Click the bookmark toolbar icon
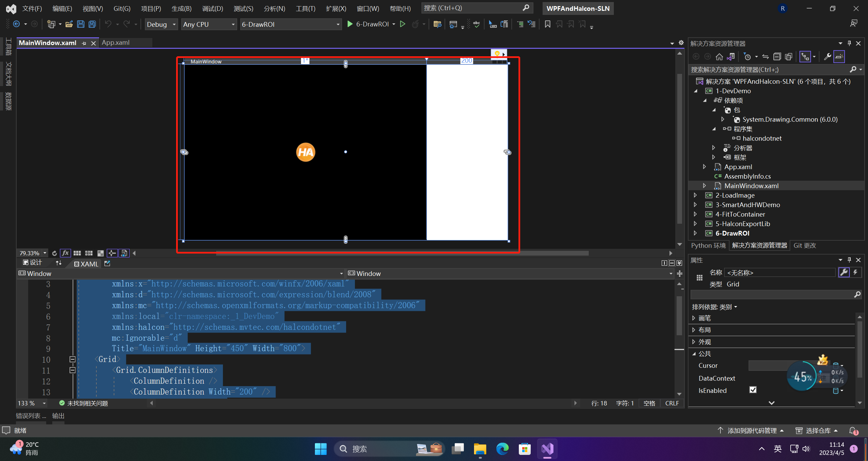868x461 pixels. [x=547, y=24]
